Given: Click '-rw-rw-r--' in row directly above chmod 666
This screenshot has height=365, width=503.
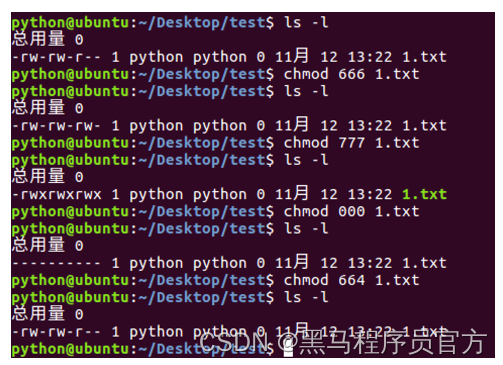Looking at the screenshot, I should (x=56, y=57).
